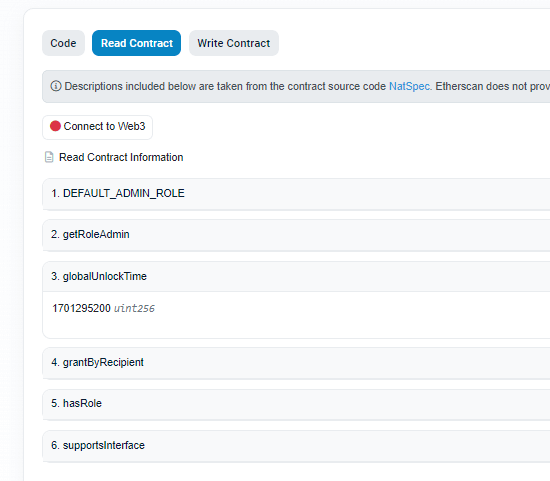Screen dimensions: 550x481
Task: Click the Etherscan disclaimer text in banner
Action: 492,86
